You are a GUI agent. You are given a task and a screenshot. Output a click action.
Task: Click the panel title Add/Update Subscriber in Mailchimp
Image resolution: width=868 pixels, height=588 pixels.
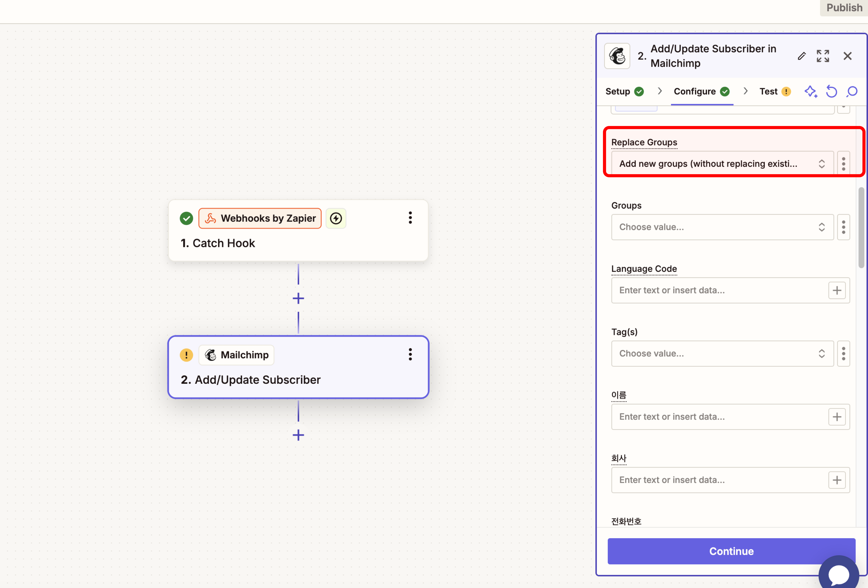pos(713,56)
